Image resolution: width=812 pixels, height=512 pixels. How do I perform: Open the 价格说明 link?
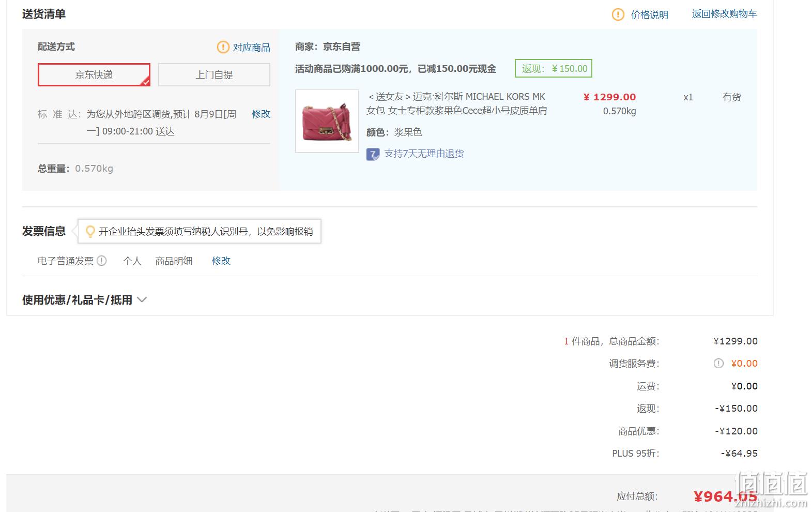click(x=649, y=15)
